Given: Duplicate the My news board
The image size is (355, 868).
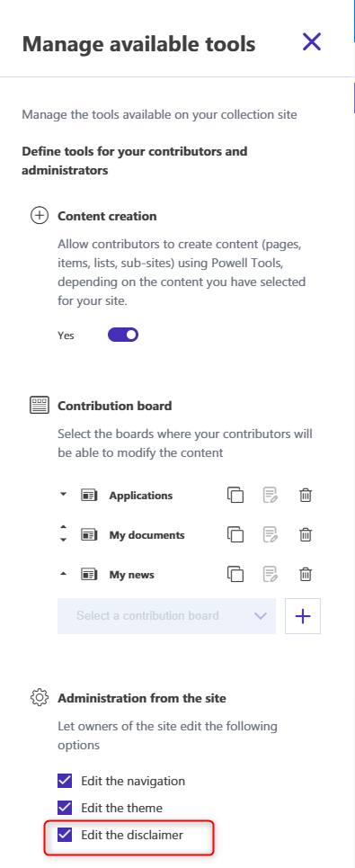Looking at the screenshot, I should [x=235, y=575].
